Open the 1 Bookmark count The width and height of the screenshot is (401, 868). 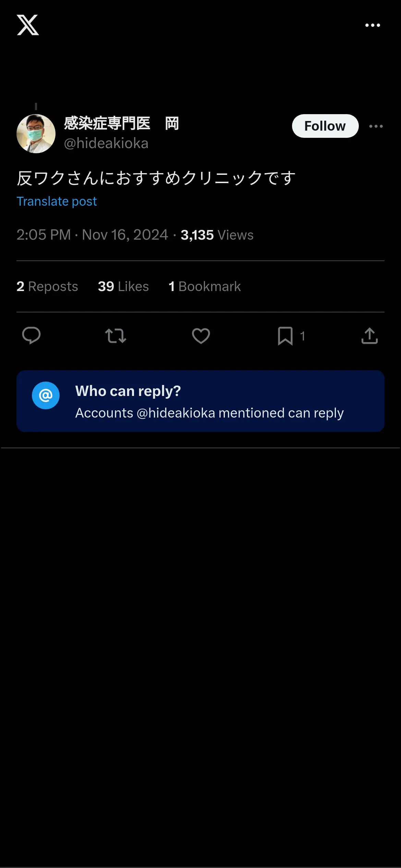coord(205,287)
